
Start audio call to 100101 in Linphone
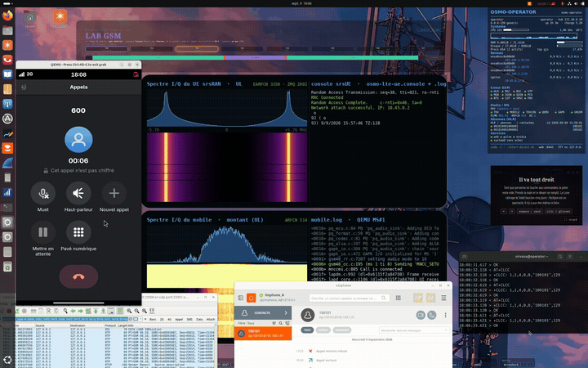click(x=432, y=315)
